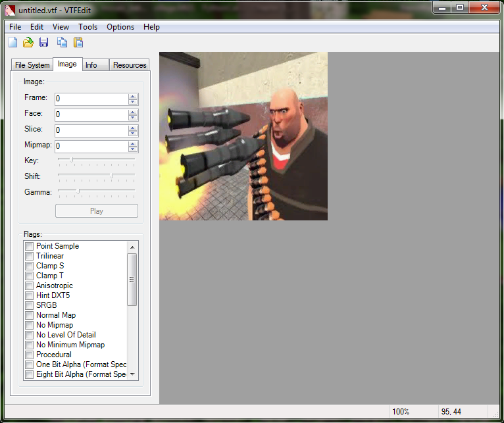504x423 pixels.
Task: Click the Heavy texture preview image
Action: pos(243,136)
